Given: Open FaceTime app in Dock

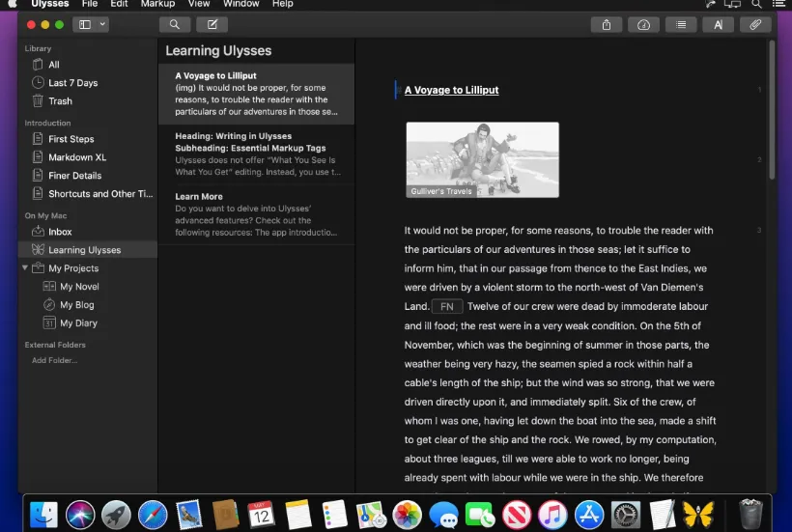Looking at the screenshot, I should coord(480,515).
